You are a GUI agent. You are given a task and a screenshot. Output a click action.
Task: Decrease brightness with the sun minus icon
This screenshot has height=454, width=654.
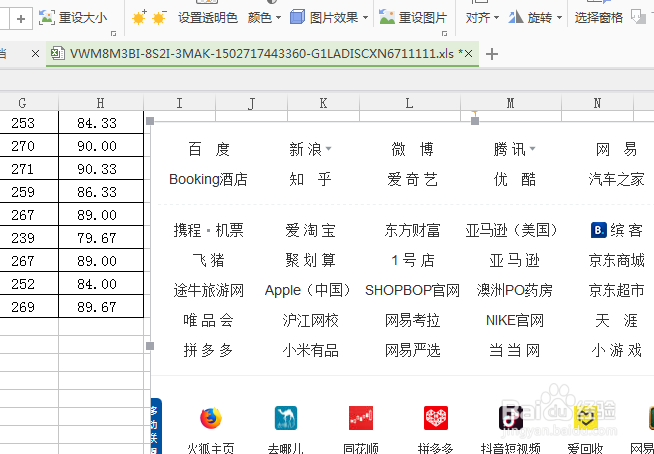159,18
